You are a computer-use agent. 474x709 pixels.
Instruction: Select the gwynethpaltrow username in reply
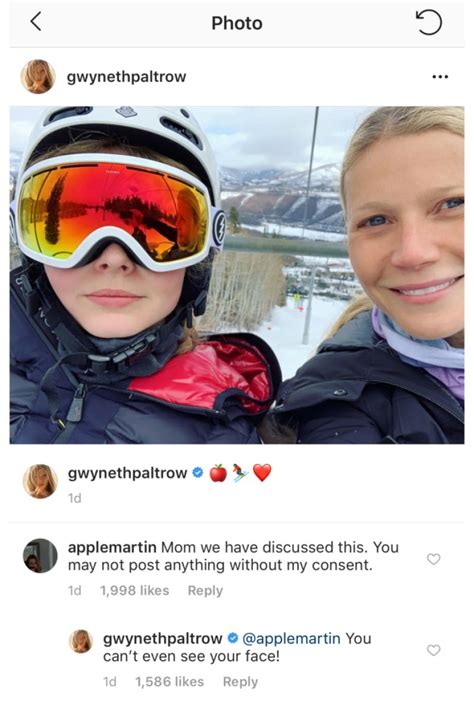(162, 638)
